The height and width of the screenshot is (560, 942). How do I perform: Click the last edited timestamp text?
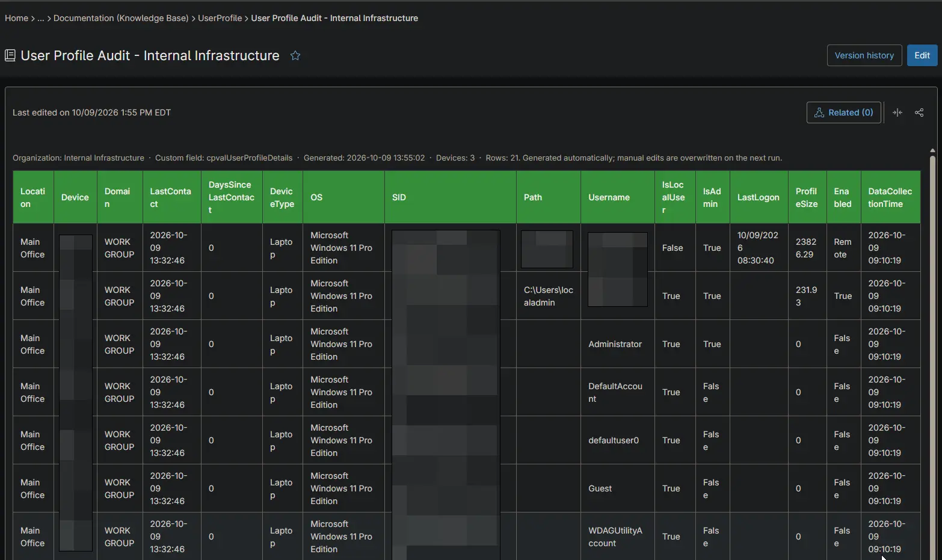point(91,112)
